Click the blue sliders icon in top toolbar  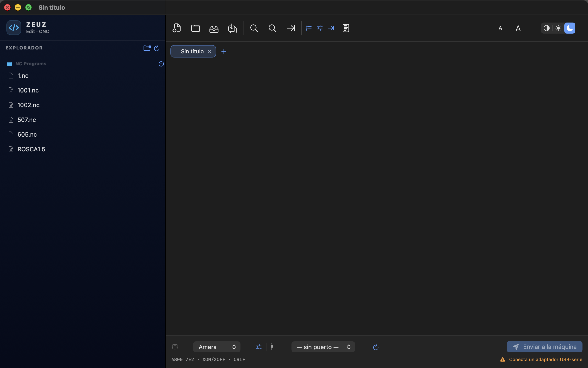(319, 28)
